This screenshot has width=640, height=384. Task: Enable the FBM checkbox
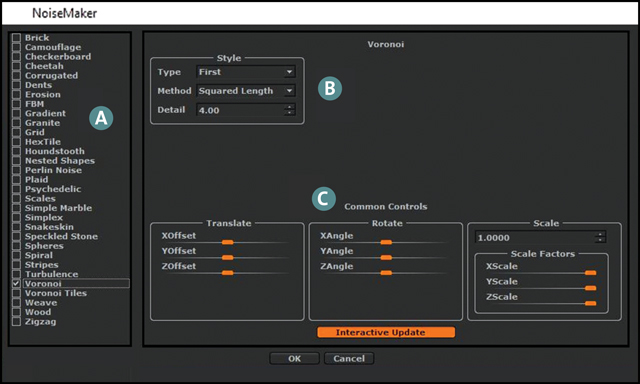tap(16, 104)
